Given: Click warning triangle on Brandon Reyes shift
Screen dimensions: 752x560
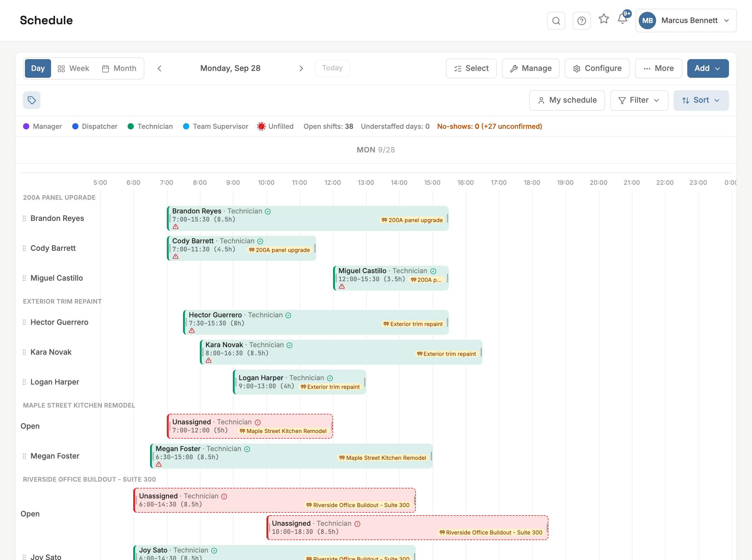Looking at the screenshot, I should click(175, 227).
